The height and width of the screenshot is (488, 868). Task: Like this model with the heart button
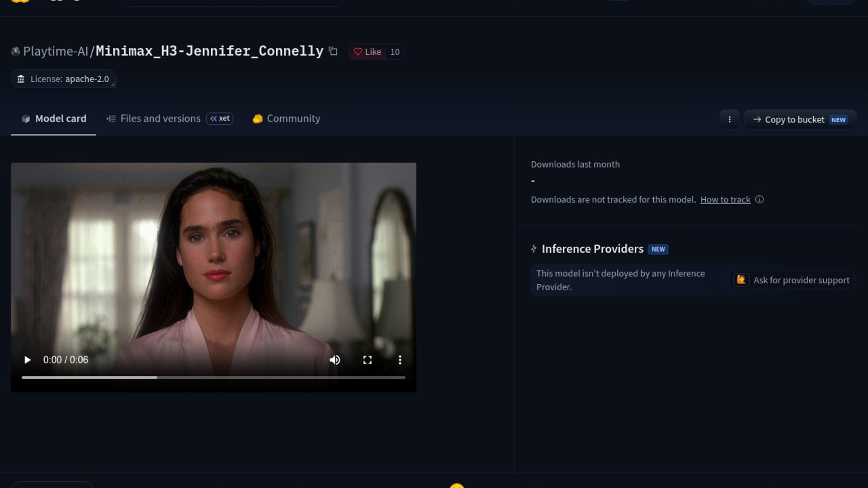368,52
